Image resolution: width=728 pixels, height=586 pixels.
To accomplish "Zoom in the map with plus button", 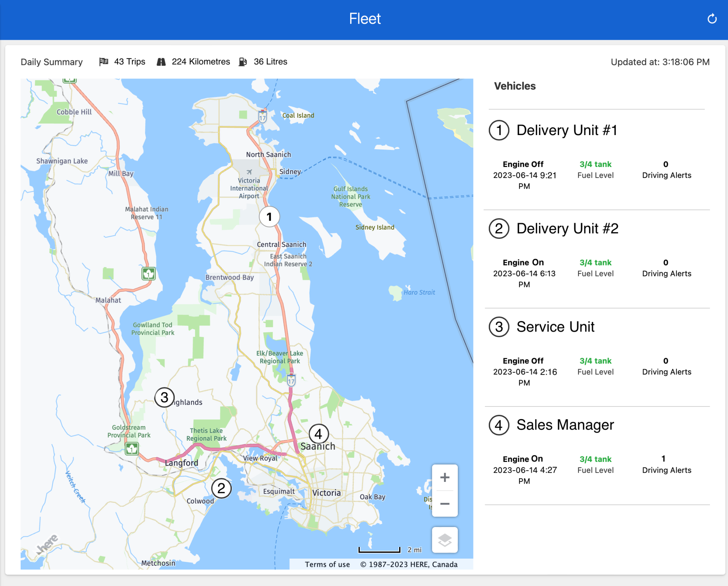I will [445, 477].
